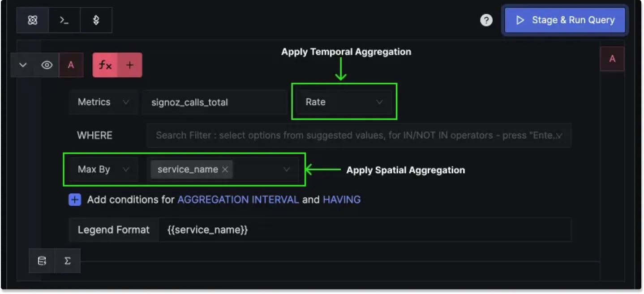
Task: Click the service_name tag text
Action: coord(188,170)
